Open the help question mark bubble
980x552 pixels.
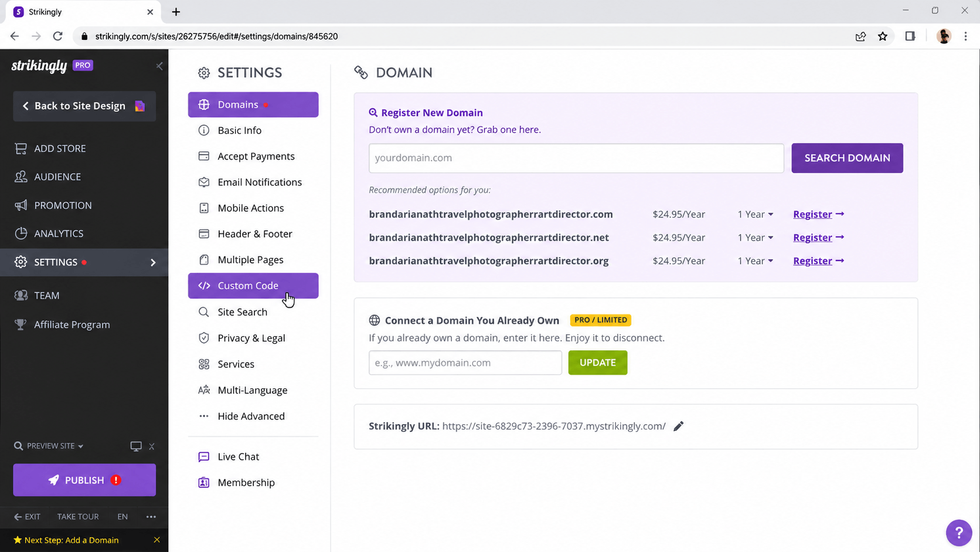click(959, 533)
